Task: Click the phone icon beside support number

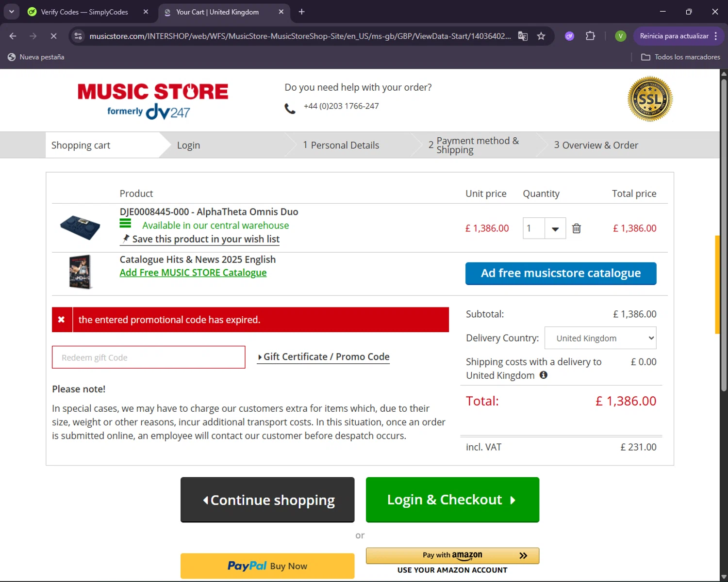Action: pos(290,109)
